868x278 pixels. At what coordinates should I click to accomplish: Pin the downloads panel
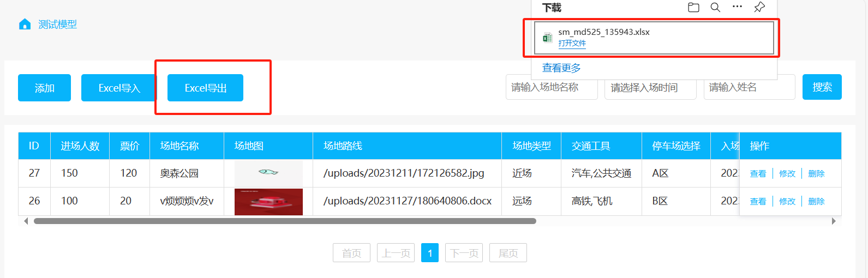click(759, 8)
